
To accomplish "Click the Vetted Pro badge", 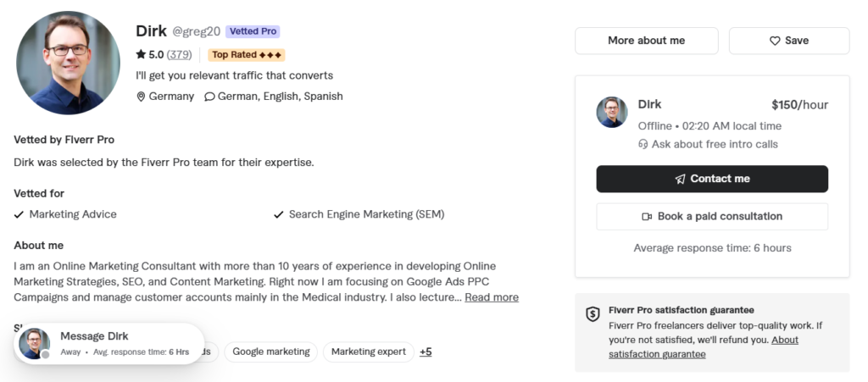I will (253, 31).
